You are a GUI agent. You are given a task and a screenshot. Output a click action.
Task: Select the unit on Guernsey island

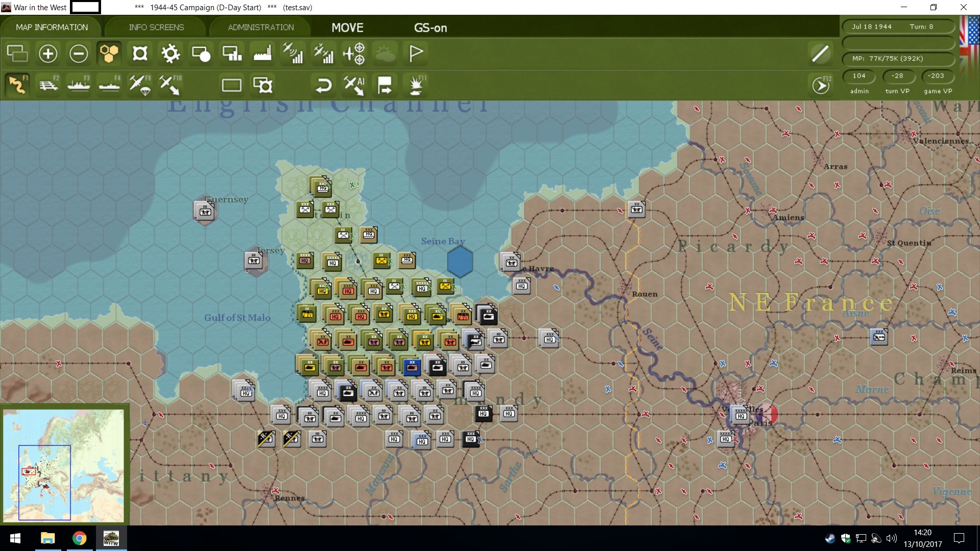(205, 211)
